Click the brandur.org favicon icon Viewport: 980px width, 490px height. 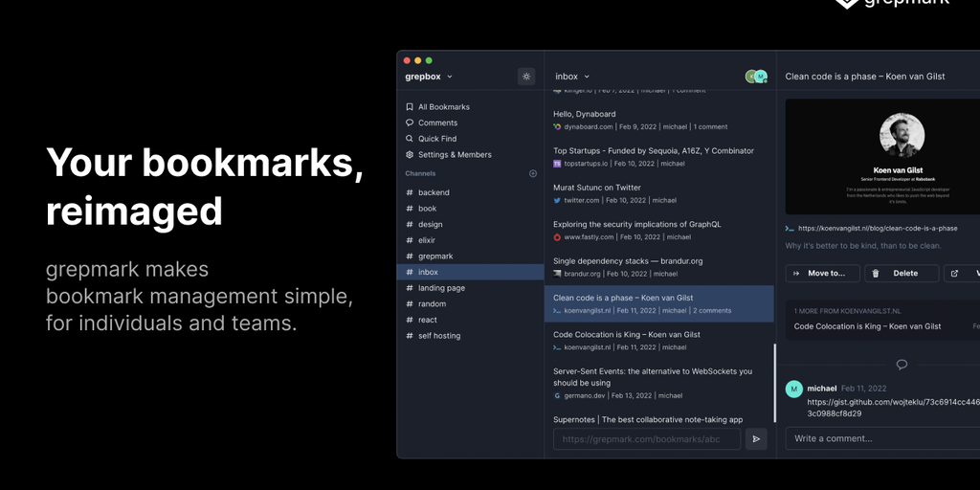coord(557,274)
